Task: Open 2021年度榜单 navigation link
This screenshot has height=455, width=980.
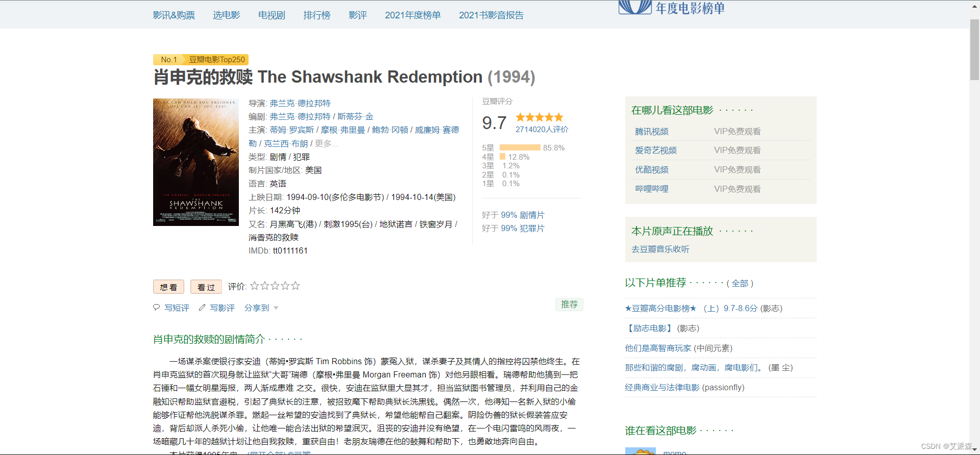Action: (413, 15)
